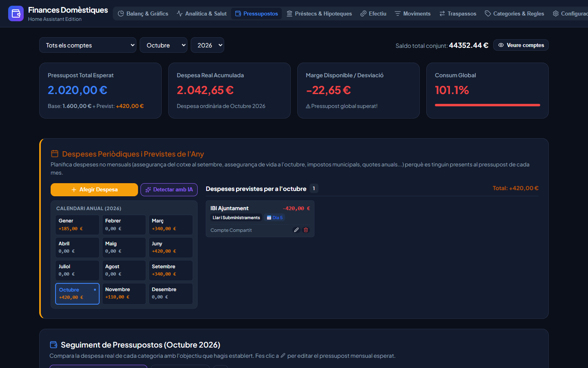Open the Analítica & Salut tab
The image size is (588, 368).
[202, 13]
